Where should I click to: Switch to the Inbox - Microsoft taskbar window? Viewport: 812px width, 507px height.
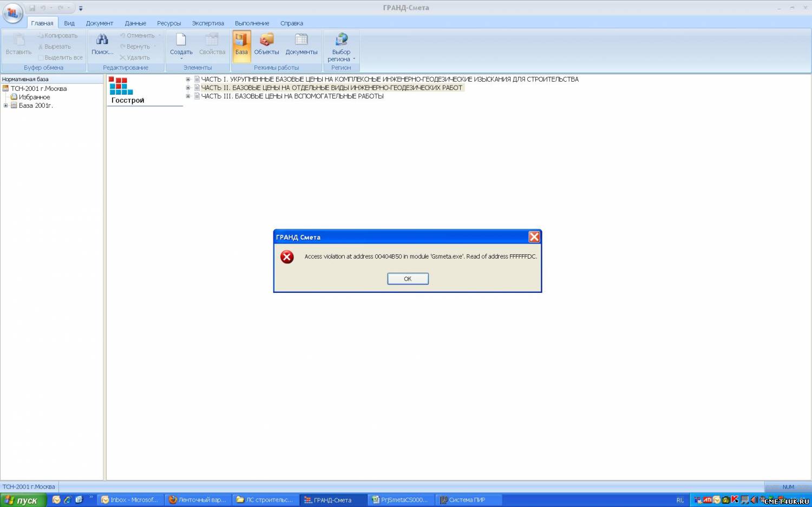(130, 500)
